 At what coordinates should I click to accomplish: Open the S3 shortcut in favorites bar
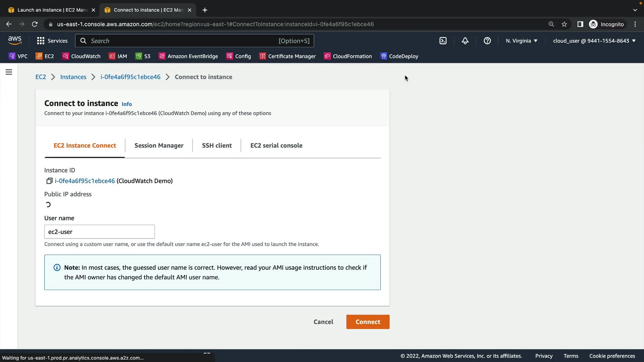coord(143,56)
